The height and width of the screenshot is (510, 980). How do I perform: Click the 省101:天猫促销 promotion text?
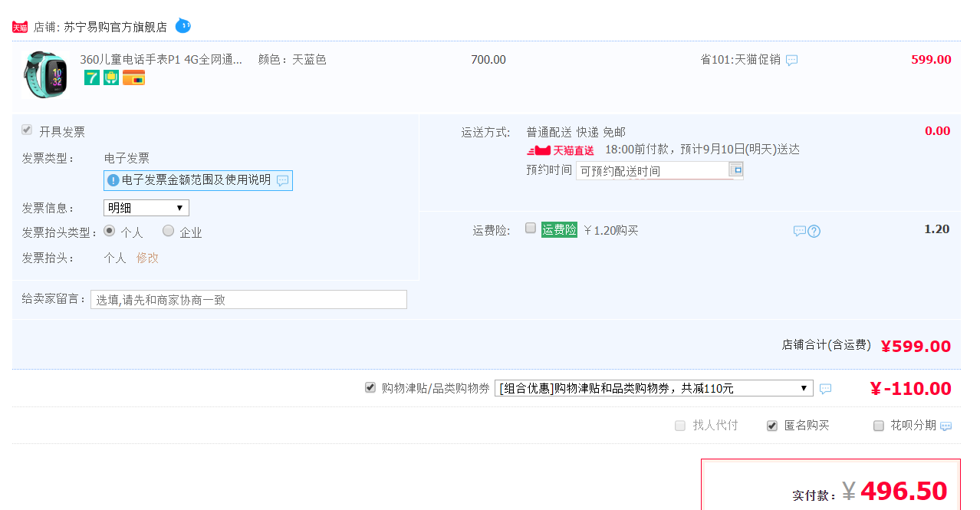[741, 60]
